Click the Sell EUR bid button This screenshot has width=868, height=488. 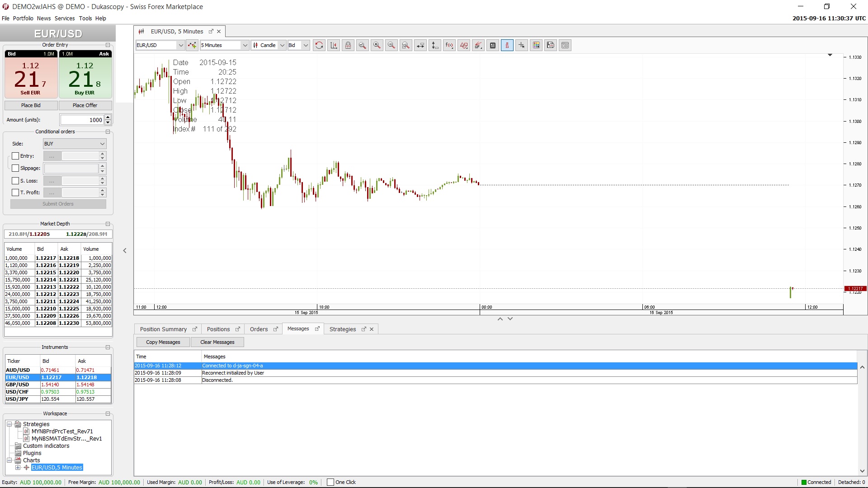[31, 74]
